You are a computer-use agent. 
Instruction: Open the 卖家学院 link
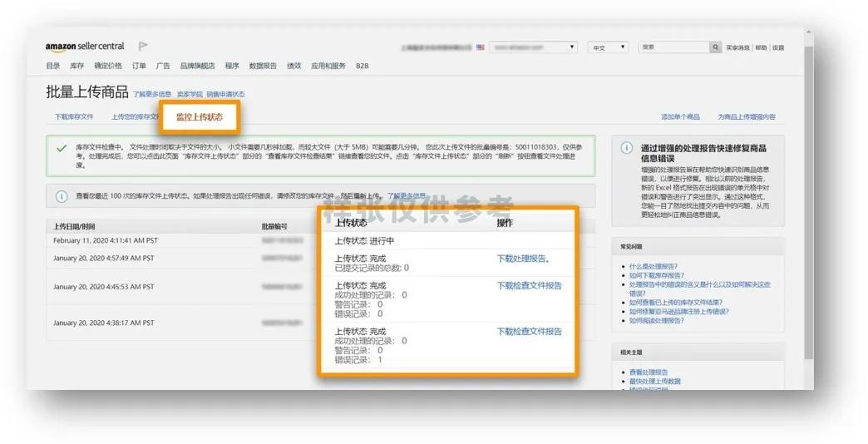click(190, 94)
